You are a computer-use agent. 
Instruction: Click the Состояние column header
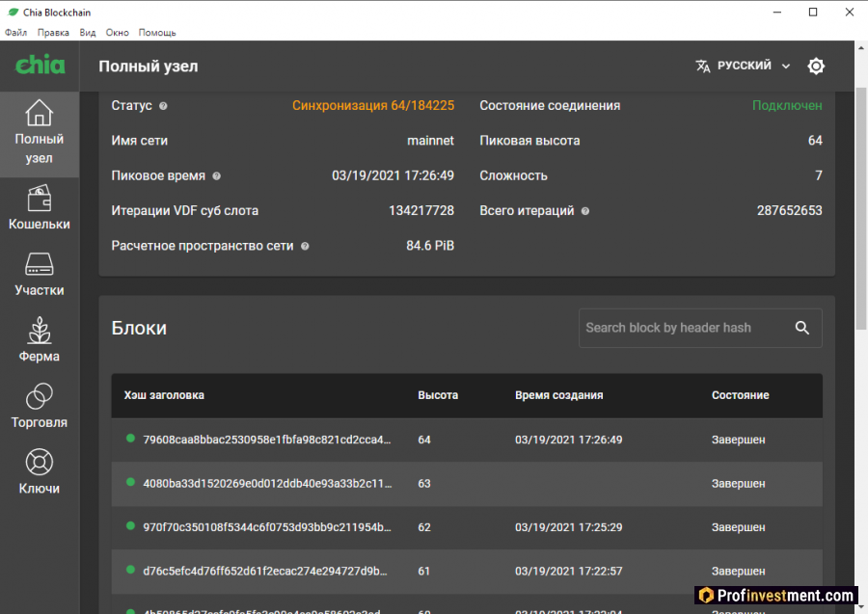(740, 395)
